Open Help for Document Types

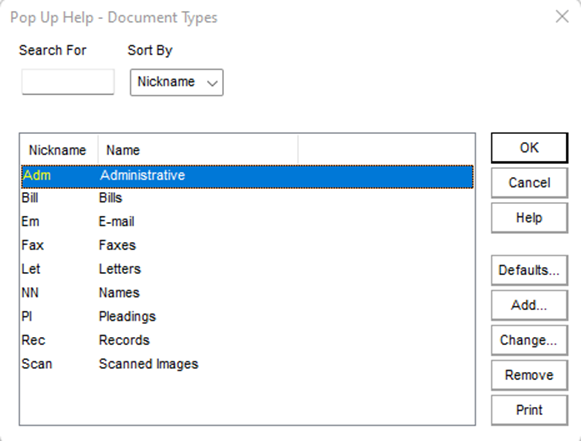coord(529,218)
